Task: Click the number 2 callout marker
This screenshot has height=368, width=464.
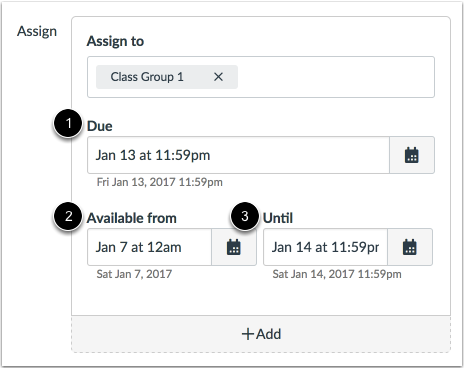Action: (68, 216)
